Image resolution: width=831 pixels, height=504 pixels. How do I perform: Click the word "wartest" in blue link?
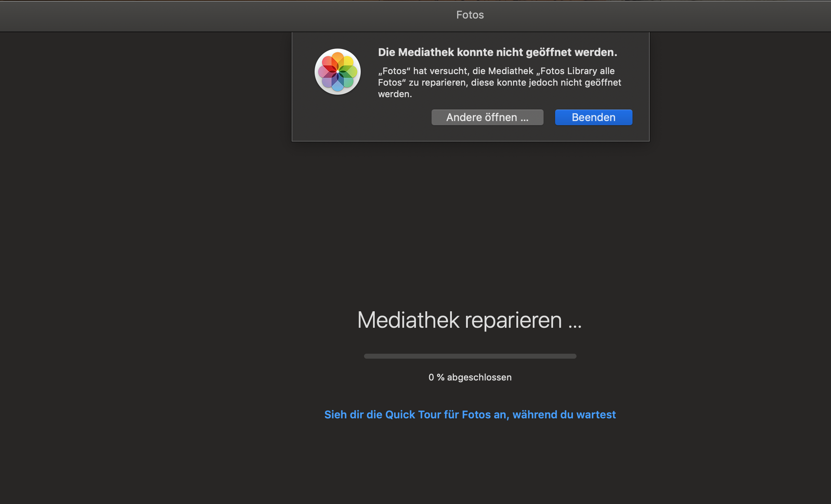tap(596, 415)
